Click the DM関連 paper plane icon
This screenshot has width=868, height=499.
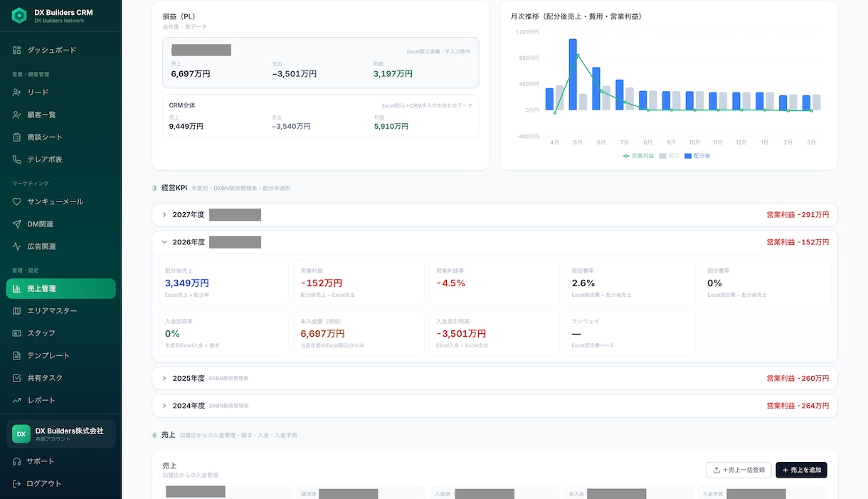click(17, 224)
